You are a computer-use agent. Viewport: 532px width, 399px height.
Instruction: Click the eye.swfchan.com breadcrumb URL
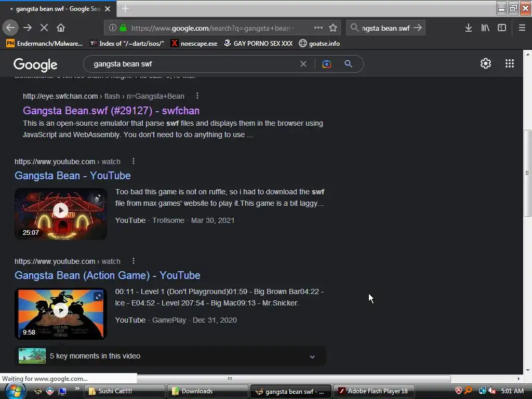pos(103,96)
